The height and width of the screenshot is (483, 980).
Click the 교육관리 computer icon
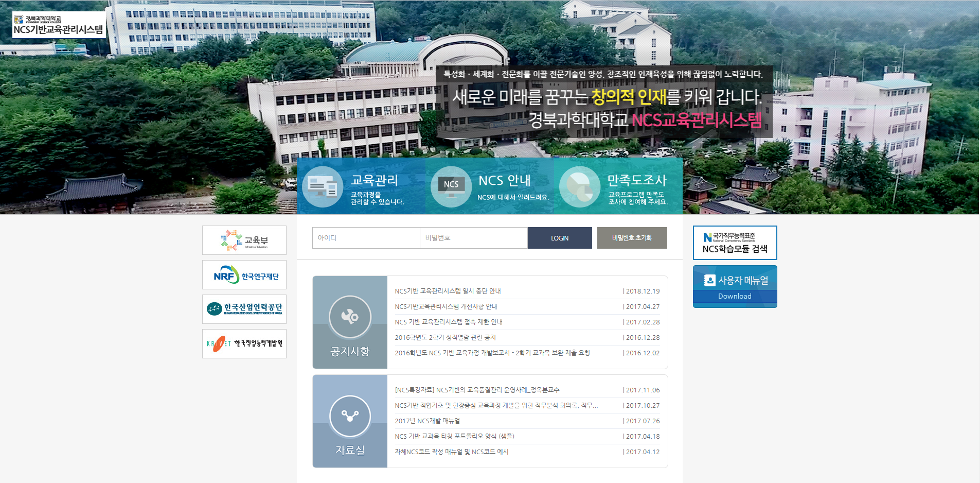pyautogui.click(x=323, y=186)
